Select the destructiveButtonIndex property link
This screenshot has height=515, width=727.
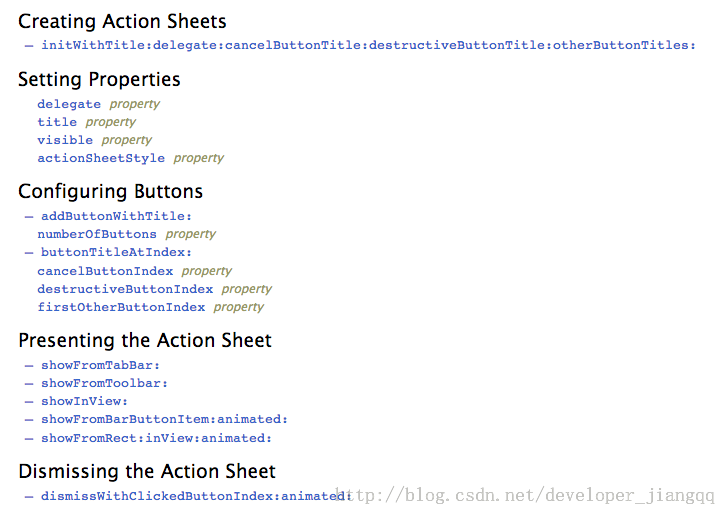125,289
